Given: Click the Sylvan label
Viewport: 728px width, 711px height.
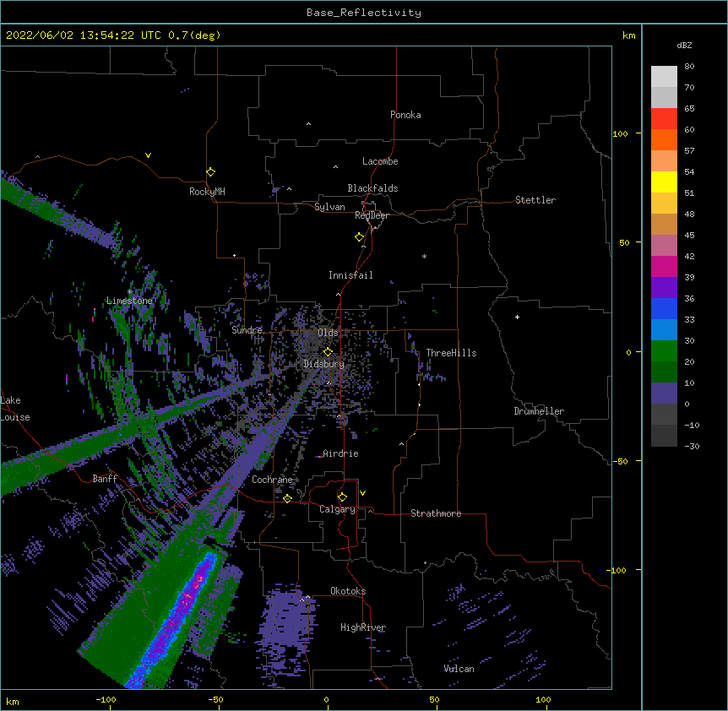Looking at the screenshot, I should click(329, 207).
